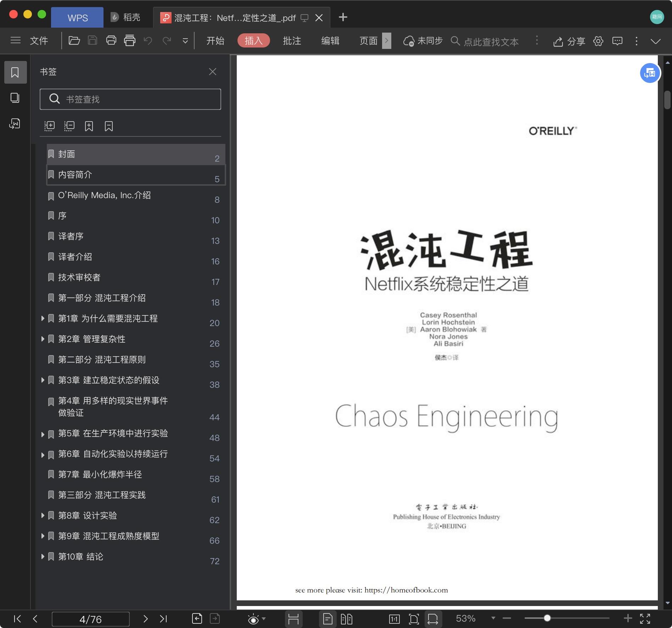Open the settings gear icon
The height and width of the screenshot is (628, 672).
(598, 41)
